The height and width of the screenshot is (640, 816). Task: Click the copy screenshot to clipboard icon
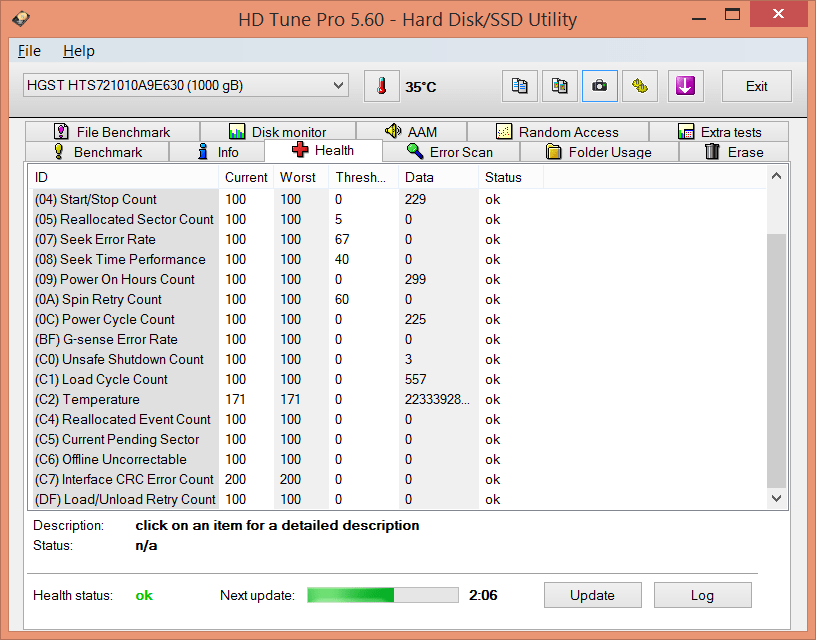[559, 86]
